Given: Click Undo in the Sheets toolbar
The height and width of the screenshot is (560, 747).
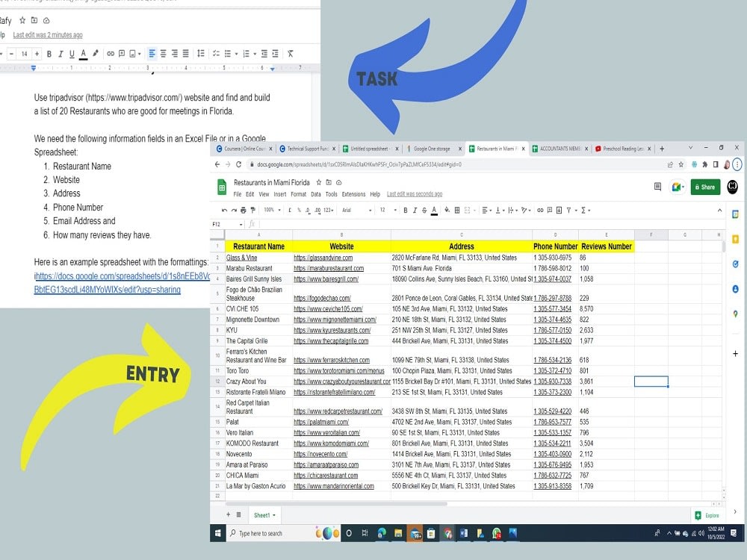Looking at the screenshot, I should 224,210.
